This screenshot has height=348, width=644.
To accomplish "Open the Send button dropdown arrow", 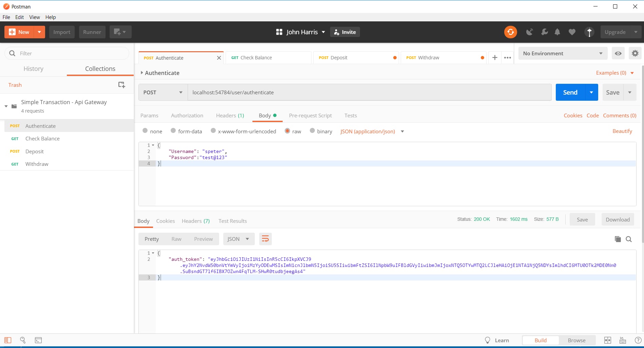I will (591, 92).
